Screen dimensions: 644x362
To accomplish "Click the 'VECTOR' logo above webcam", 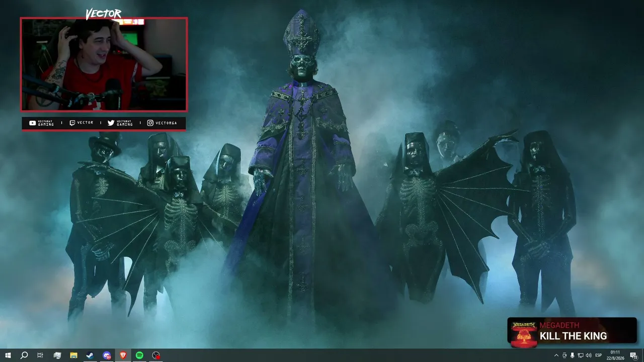I will click(x=103, y=14).
